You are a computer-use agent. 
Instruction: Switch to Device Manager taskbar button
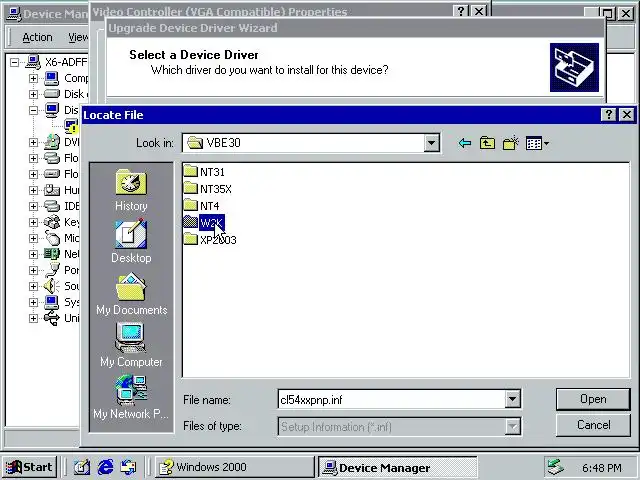(397, 467)
